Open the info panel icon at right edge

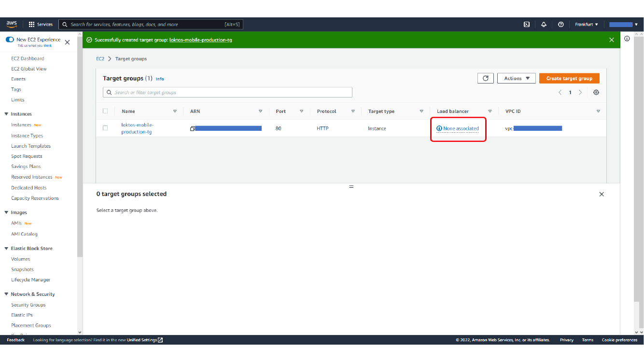coord(627,39)
